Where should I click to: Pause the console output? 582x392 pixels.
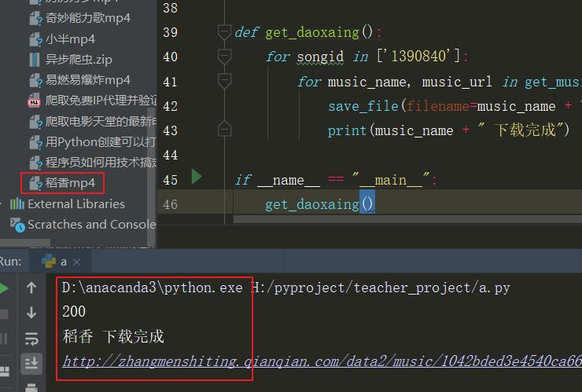pyautogui.click(x=4, y=339)
